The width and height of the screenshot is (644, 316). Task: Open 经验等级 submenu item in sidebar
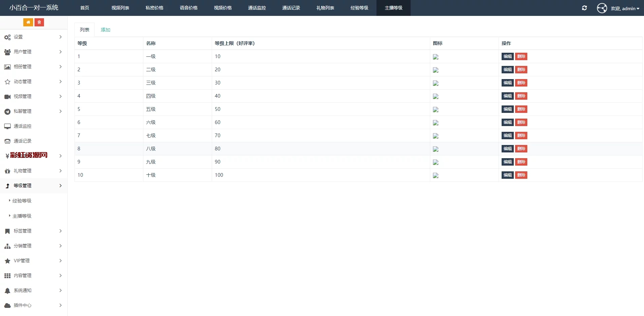(22, 201)
